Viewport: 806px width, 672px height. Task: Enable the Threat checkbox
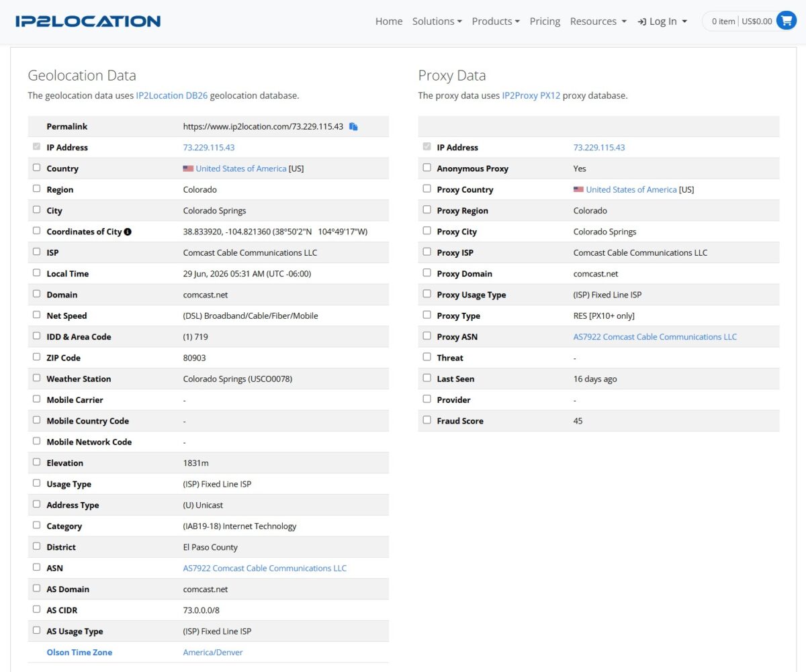(x=427, y=357)
